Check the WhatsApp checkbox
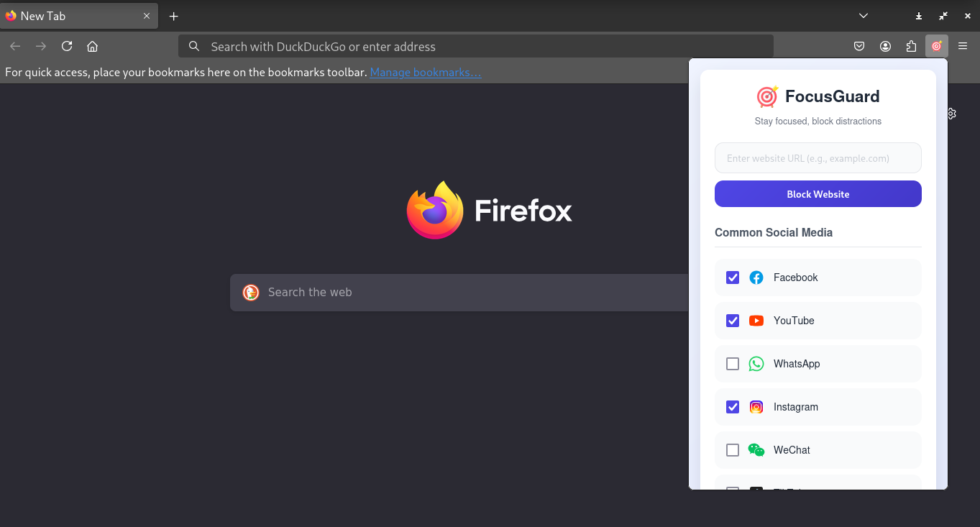Screen dimensions: 980x527 (733, 364)
